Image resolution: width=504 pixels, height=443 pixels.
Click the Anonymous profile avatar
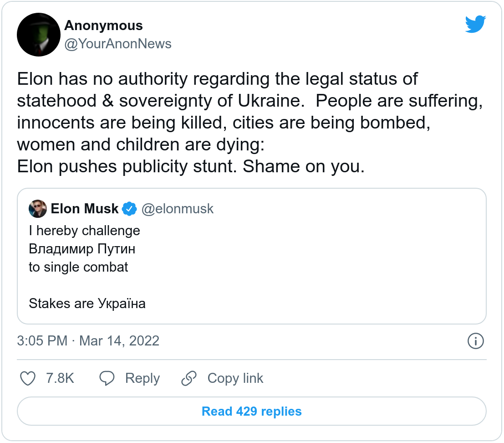[39, 35]
